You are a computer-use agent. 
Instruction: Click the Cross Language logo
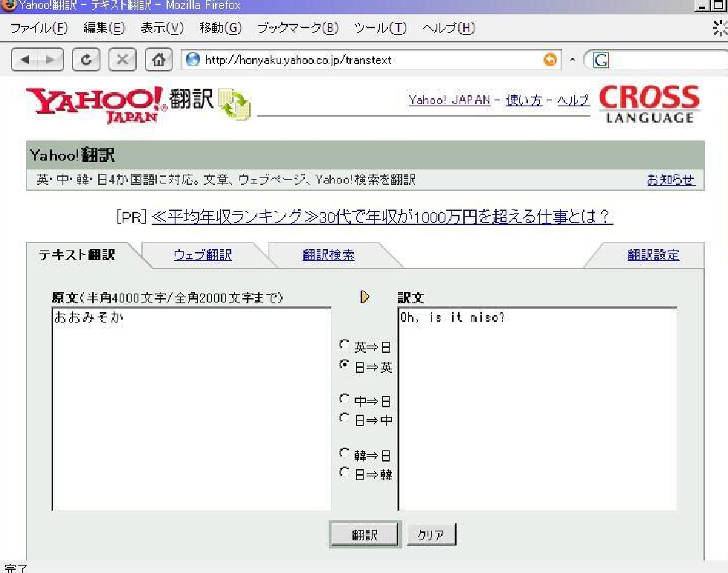[x=649, y=104]
